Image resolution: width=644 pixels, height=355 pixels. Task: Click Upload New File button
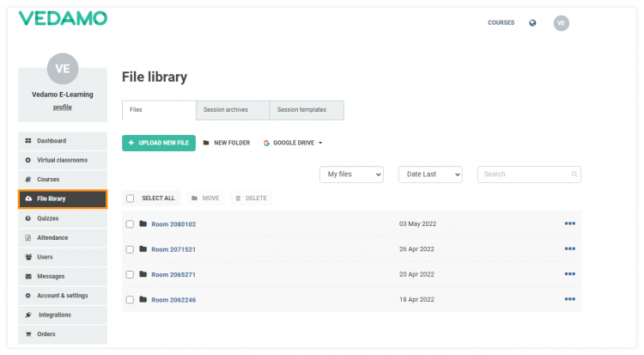159,144
